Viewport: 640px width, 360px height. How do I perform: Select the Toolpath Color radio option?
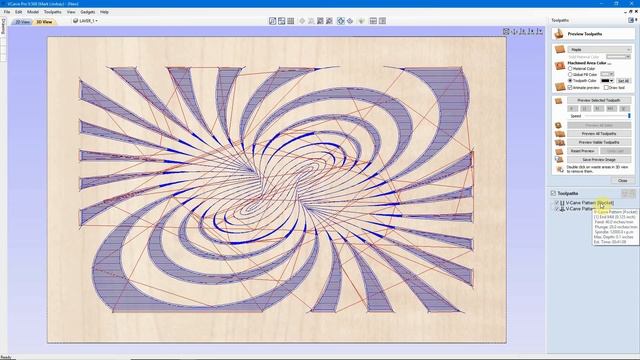click(x=570, y=81)
